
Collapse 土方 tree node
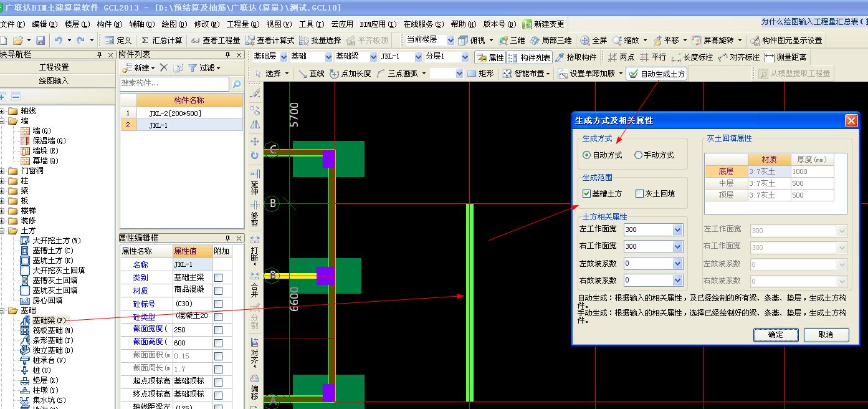[x=2, y=231]
